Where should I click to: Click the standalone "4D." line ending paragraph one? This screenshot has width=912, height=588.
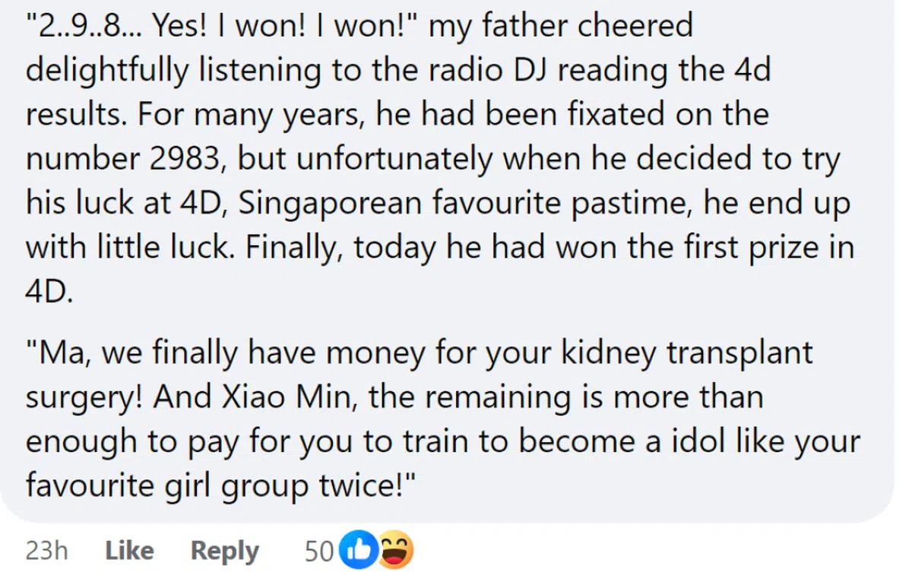tap(49, 292)
